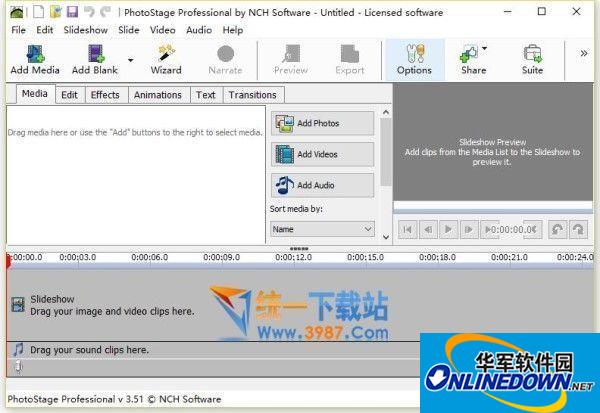The image size is (600, 413).
Task: Click the empty media list drop area
Action: point(136,175)
